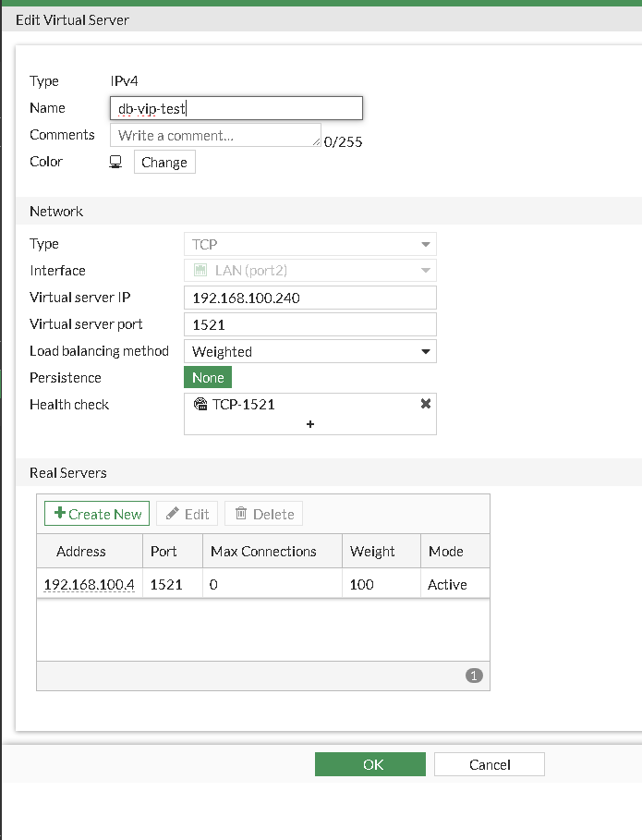Open the Interface LAN (port2) dropdown

310,271
